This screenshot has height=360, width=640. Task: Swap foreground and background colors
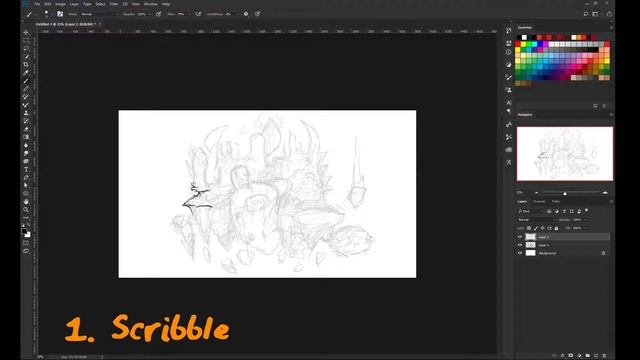point(29,225)
